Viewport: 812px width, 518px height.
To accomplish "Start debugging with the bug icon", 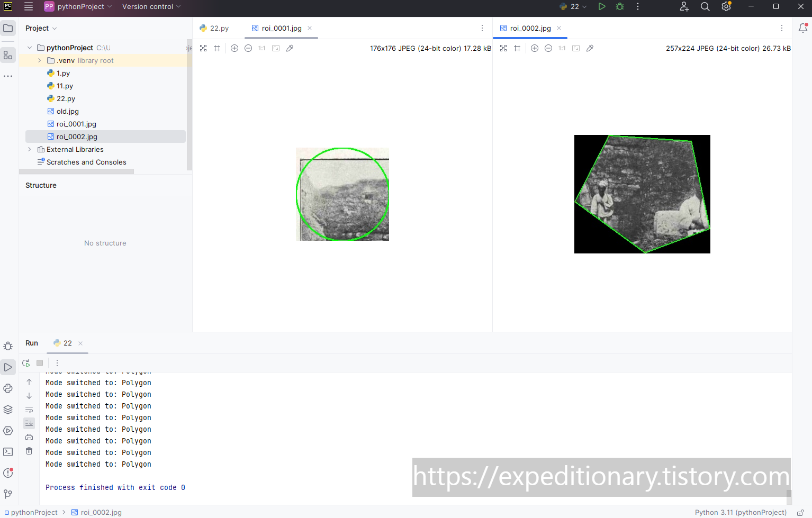I will (620, 6).
